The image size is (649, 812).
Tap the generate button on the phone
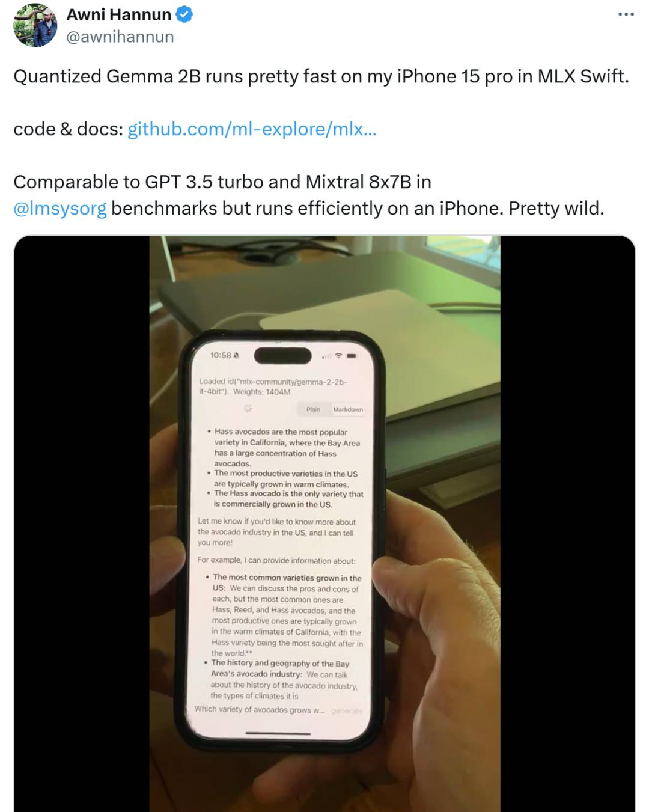pos(347,711)
